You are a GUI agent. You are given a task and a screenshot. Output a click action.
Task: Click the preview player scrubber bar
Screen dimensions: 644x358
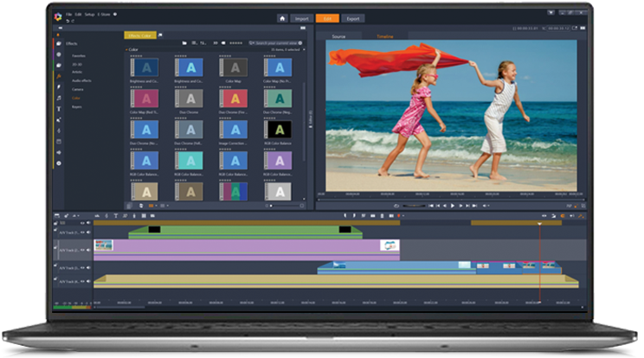451,199
